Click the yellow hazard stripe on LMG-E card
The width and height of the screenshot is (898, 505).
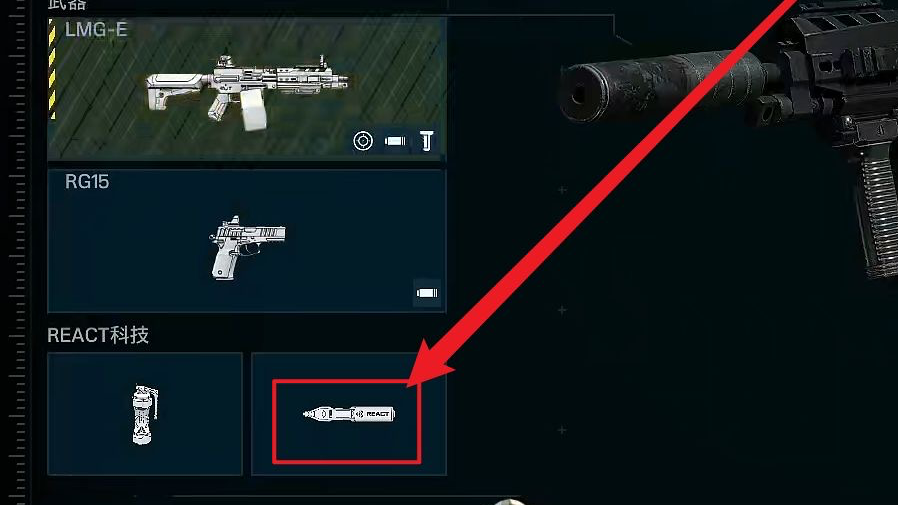[x=52, y=69]
